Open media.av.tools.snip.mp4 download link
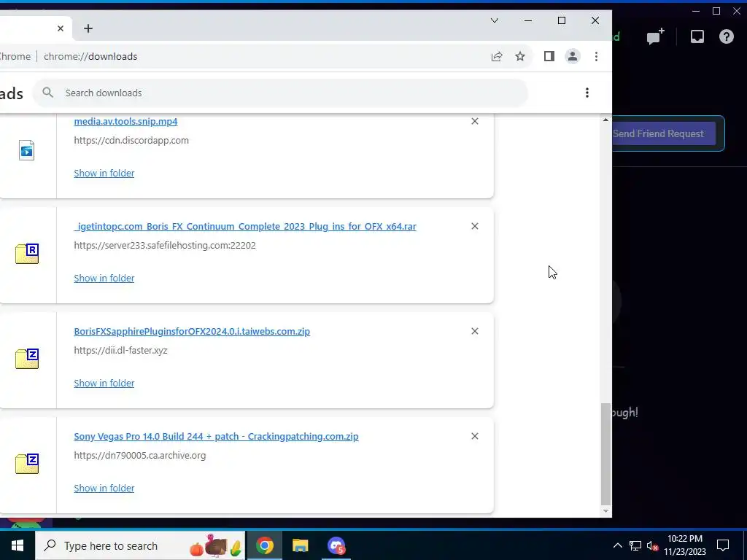Screen dimensions: 747x560 (x=125, y=122)
